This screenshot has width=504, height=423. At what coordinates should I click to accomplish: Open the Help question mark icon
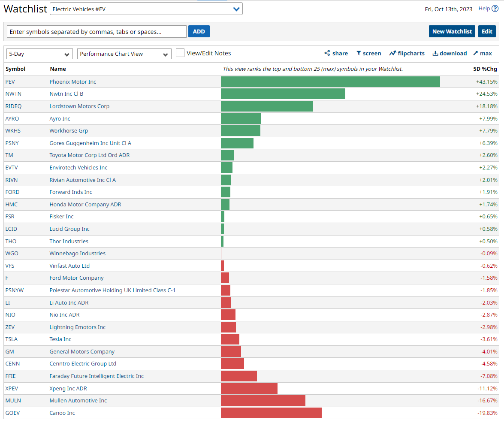495,9
